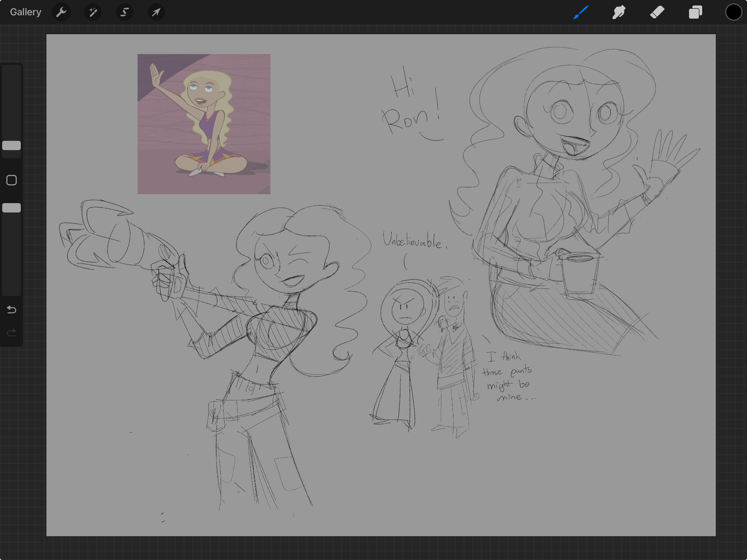The width and height of the screenshot is (747, 560).
Task: Activate the Selection tool
Action: tap(125, 12)
